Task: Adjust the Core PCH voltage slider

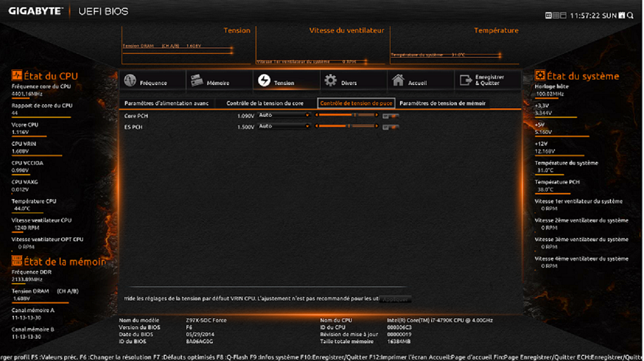Action: coord(347,115)
